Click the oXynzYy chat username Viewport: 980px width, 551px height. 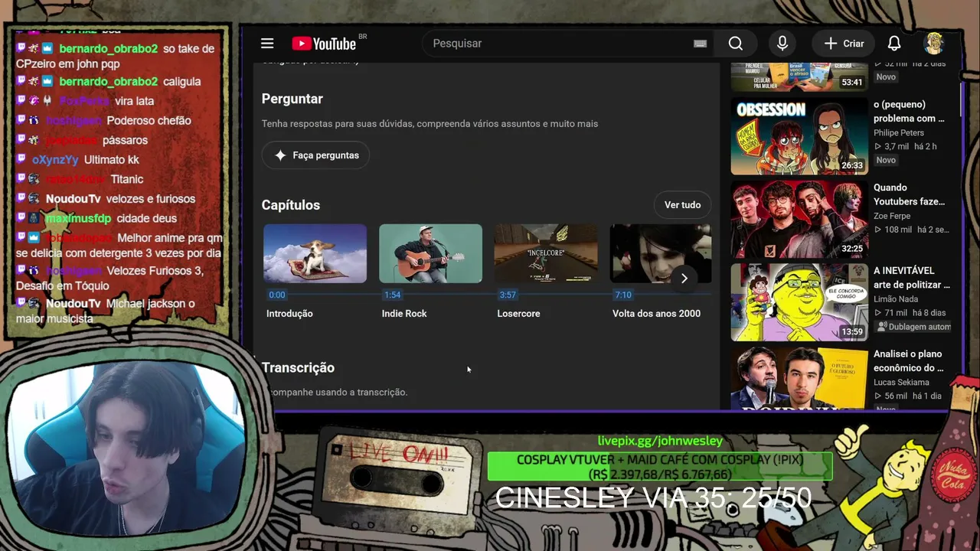55,160
